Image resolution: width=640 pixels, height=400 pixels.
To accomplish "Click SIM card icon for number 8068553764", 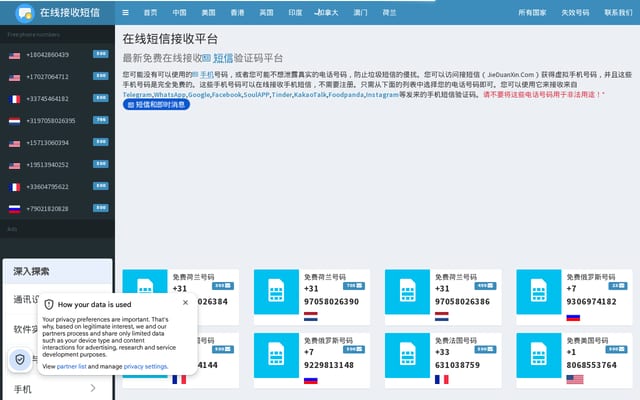I will click(538, 355).
